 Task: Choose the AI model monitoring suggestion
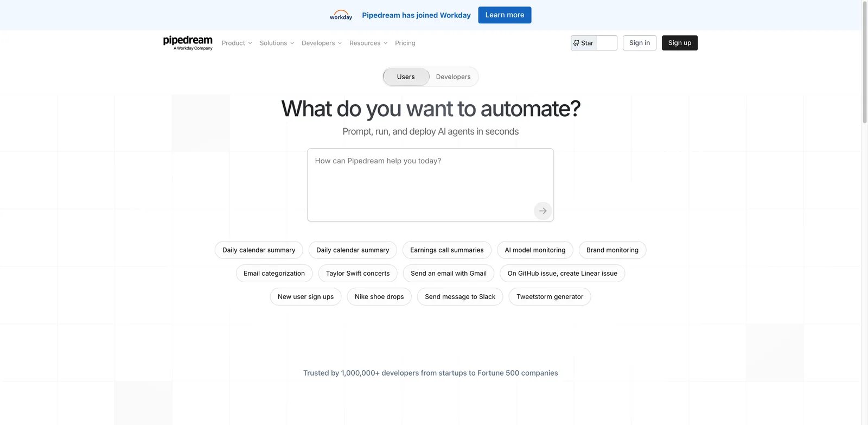(535, 250)
